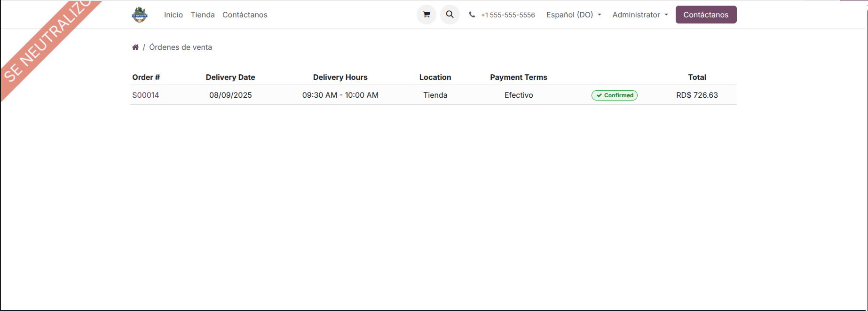The image size is (868, 311).
Task: Open sales order S00014
Action: (x=146, y=95)
